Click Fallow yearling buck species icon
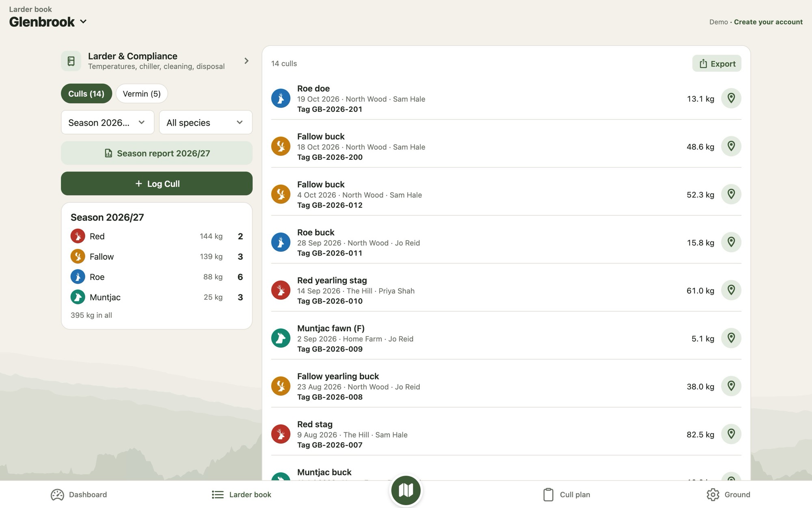This screenshot has width=812, height=508. (281, 386)
